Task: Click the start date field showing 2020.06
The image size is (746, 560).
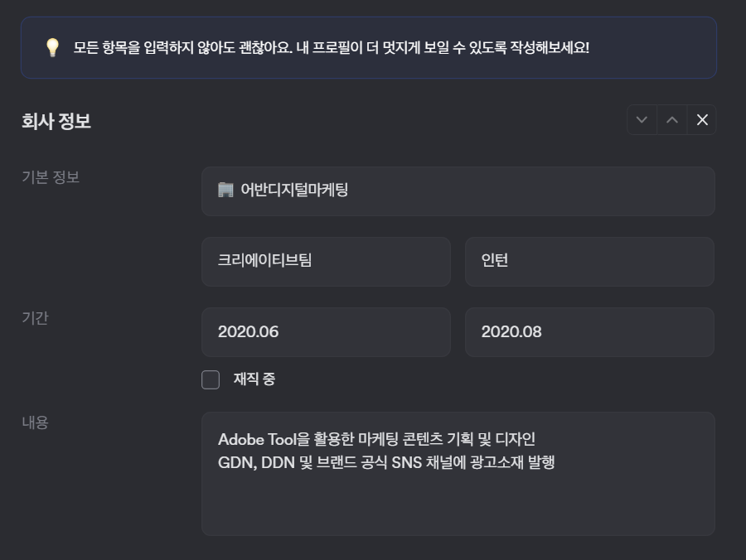Action: pyautogui.click(x=326, y=331)
